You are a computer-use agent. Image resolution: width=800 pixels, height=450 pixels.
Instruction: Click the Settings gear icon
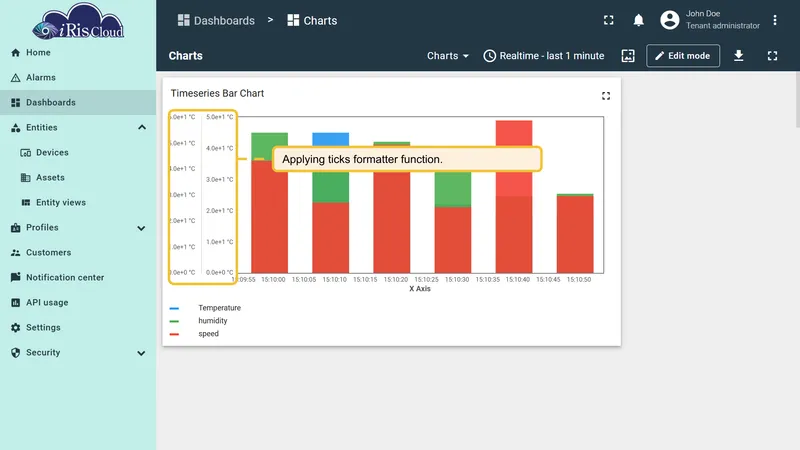click(x=15, y=328)
